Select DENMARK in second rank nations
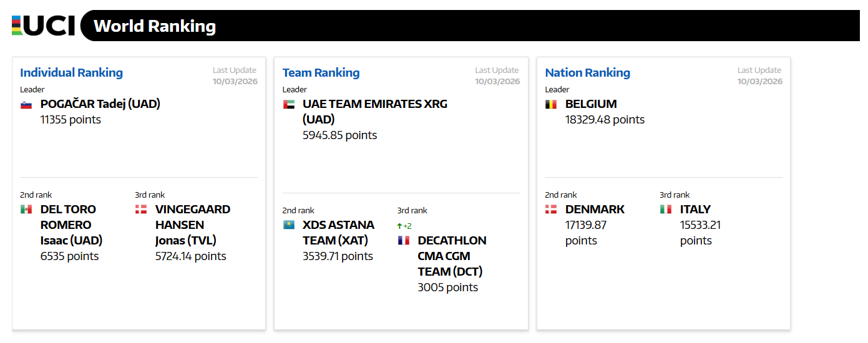This screenshot has width=868, height=343. (594, 210)
